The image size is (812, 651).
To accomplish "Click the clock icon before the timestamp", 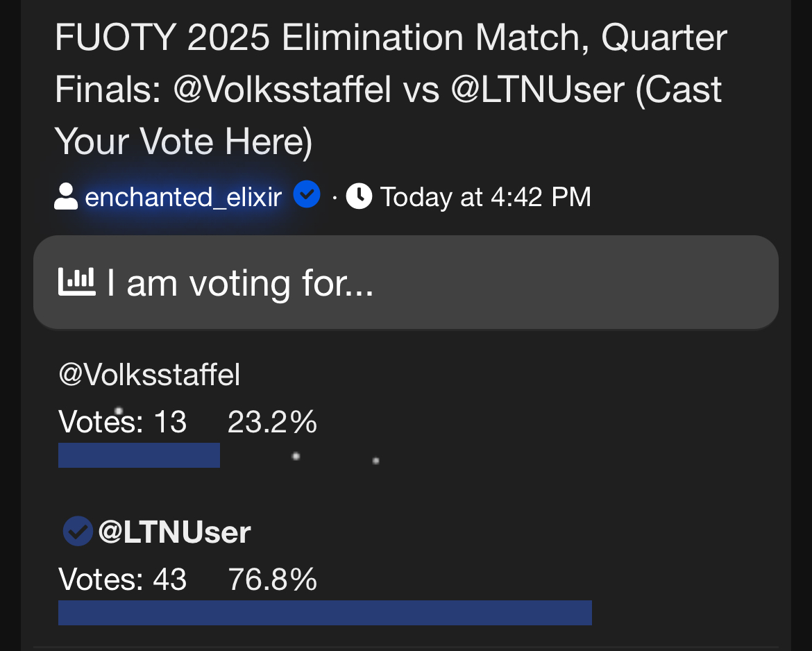I will click(x=359, y=196).
